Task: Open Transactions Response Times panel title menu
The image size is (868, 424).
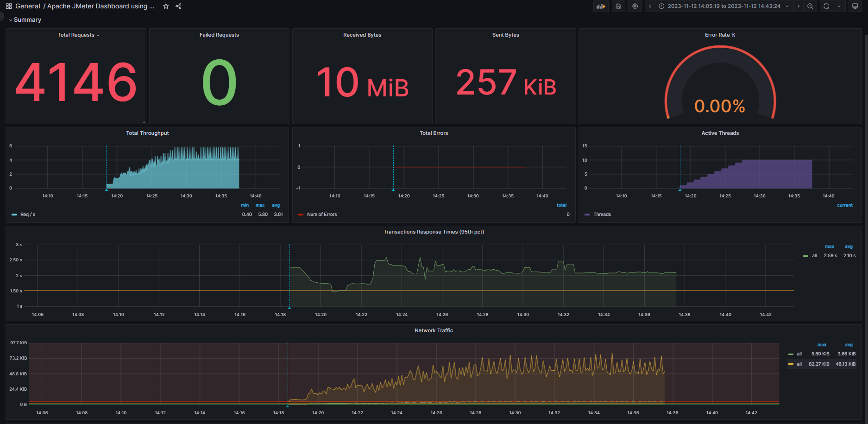Action: pos(434,232)
